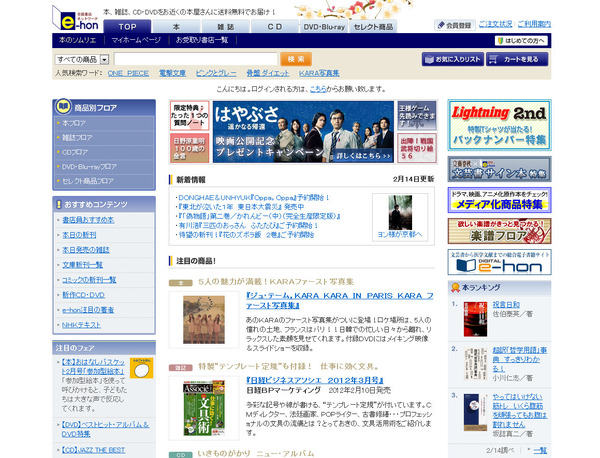Select マイホームページ in navigation bar
The image size is (600, 458).
coord(136,40)
